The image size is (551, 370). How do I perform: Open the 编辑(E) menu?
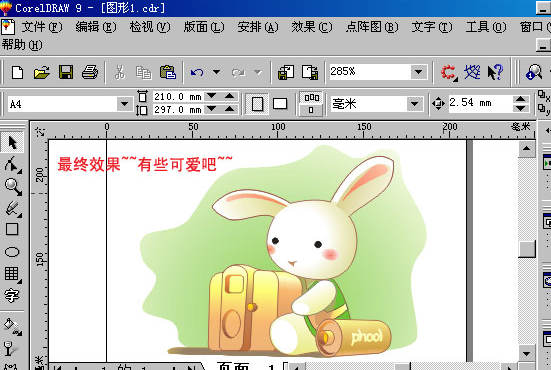pos(96,27)
